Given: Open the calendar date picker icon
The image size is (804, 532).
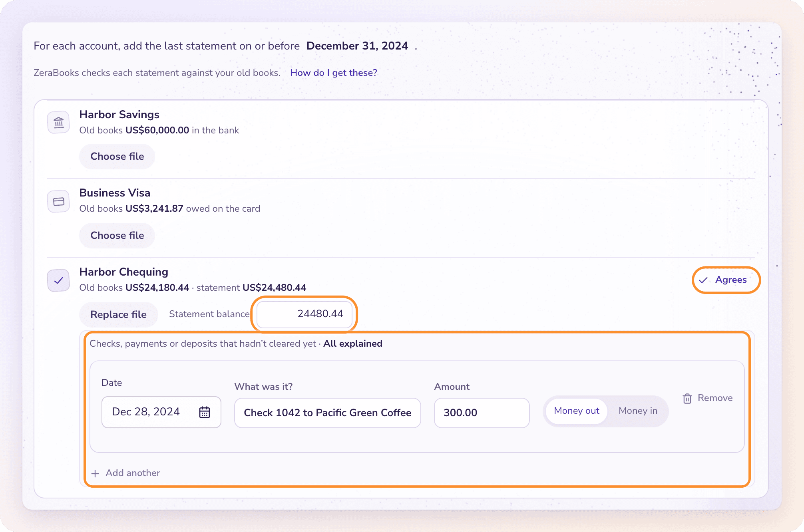Looking at the screenshot, I should 205,412.
